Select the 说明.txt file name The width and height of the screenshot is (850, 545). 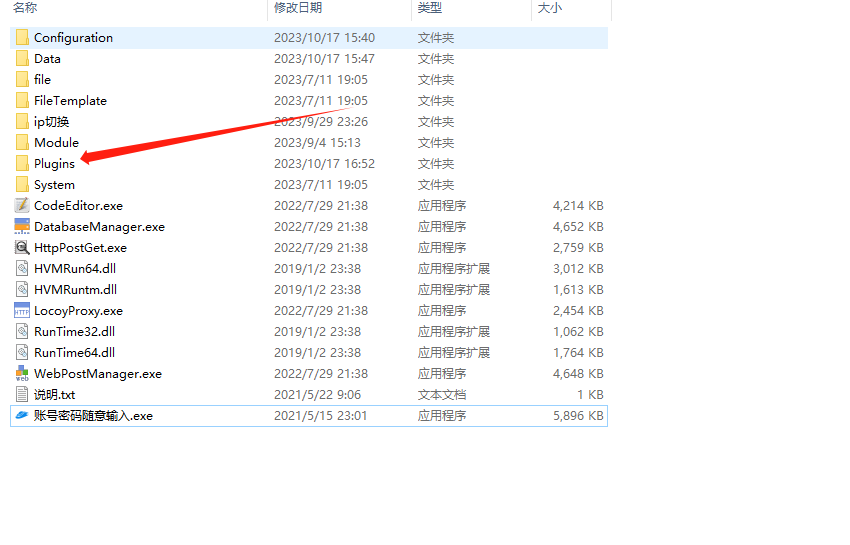coord(54,395)
